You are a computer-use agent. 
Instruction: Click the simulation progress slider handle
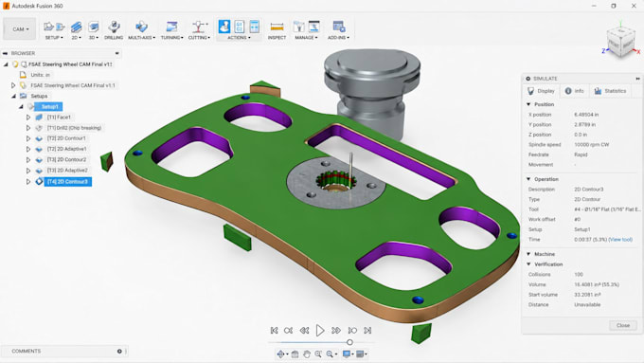pyautogui.click(x=349, y=342)
